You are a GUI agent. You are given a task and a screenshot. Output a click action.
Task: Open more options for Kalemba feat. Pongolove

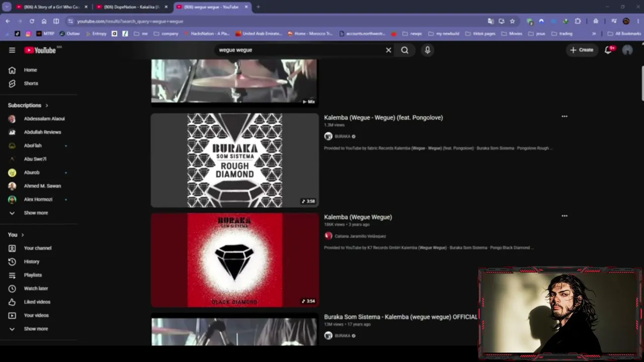pos(564,117)
